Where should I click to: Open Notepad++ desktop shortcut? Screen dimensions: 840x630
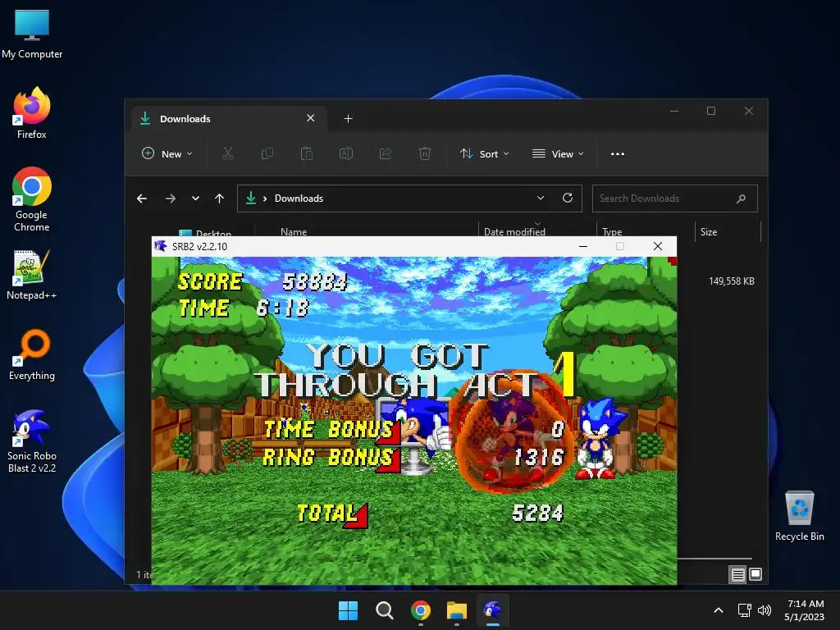[32, 275]
